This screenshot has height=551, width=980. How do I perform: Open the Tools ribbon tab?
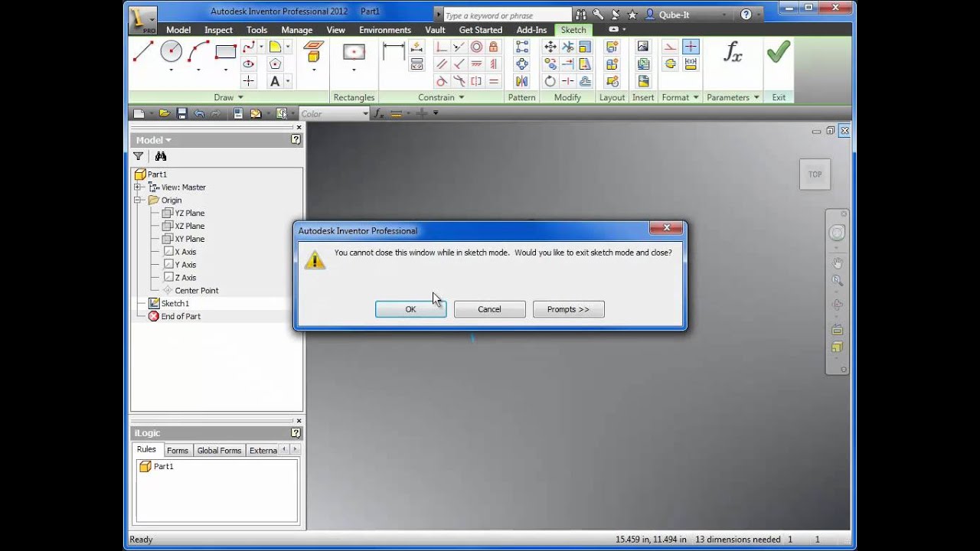click(x=256, y=30)
